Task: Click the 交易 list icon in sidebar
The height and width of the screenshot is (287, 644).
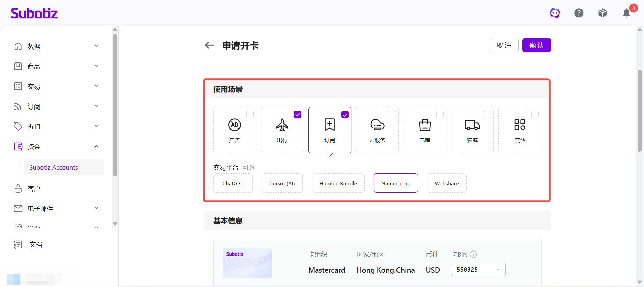Action: (18, 86)
